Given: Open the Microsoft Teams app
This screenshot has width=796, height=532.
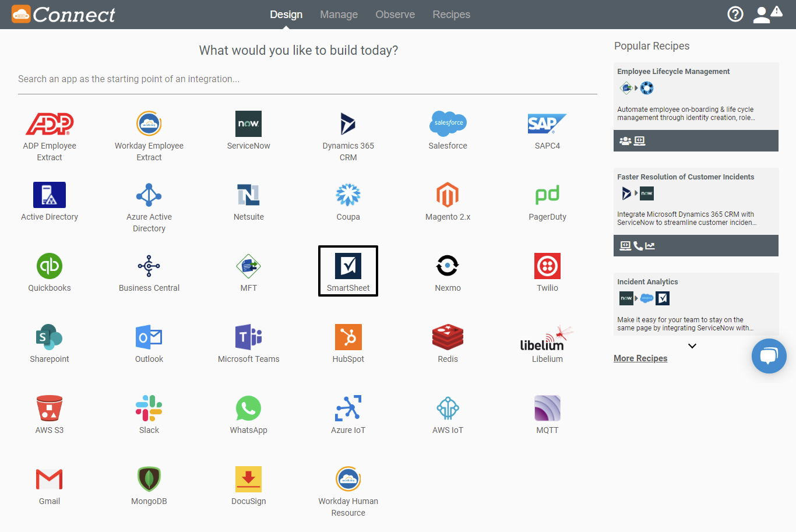Looking at the screenshot, I should pos(249,337).
